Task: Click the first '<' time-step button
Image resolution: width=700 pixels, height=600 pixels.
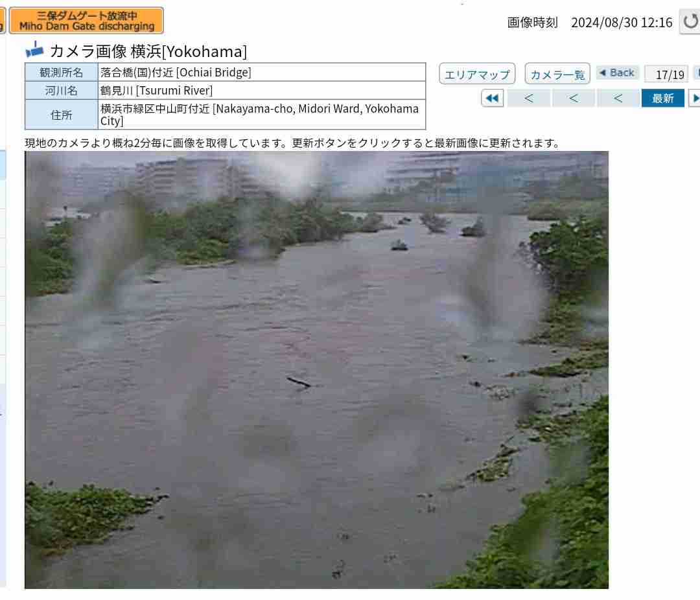Action: (x=529, y=98)
